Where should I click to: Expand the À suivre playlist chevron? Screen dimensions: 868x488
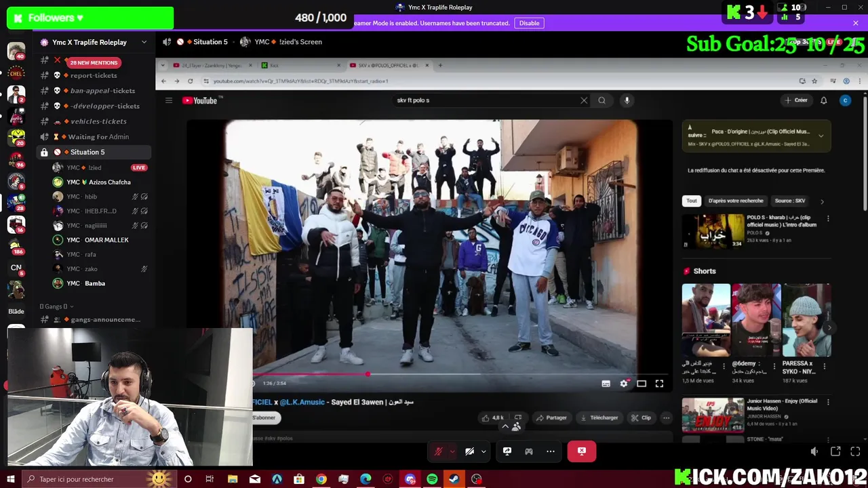[x=821, y=136]
